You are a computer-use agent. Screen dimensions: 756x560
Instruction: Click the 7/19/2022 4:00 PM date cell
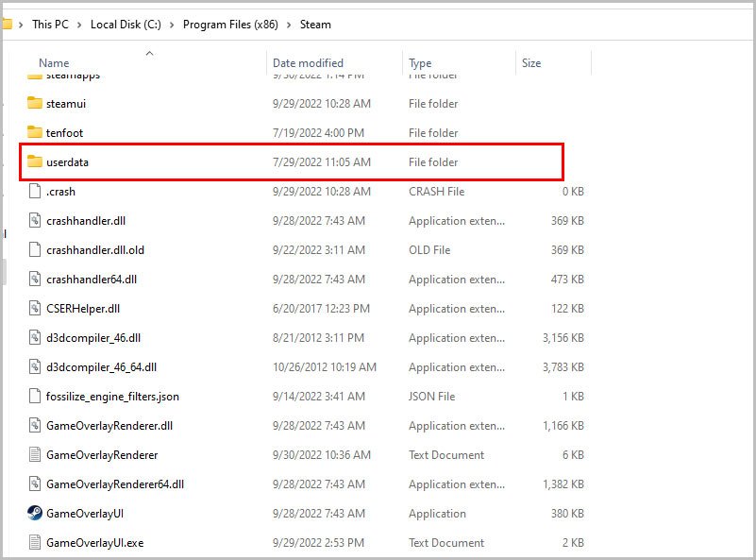(x=318, y=132)
